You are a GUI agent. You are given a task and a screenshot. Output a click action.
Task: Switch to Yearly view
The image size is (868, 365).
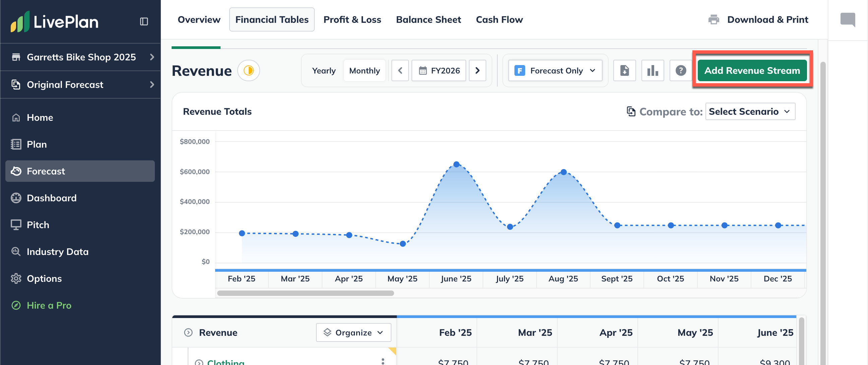[x=323, y=70]
